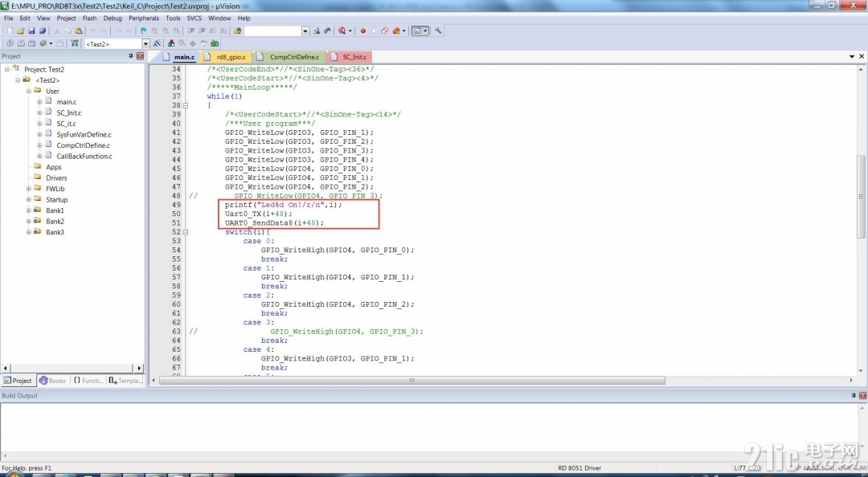Click the Undo arrow icon
868x477 pixels.
point(93,31)
